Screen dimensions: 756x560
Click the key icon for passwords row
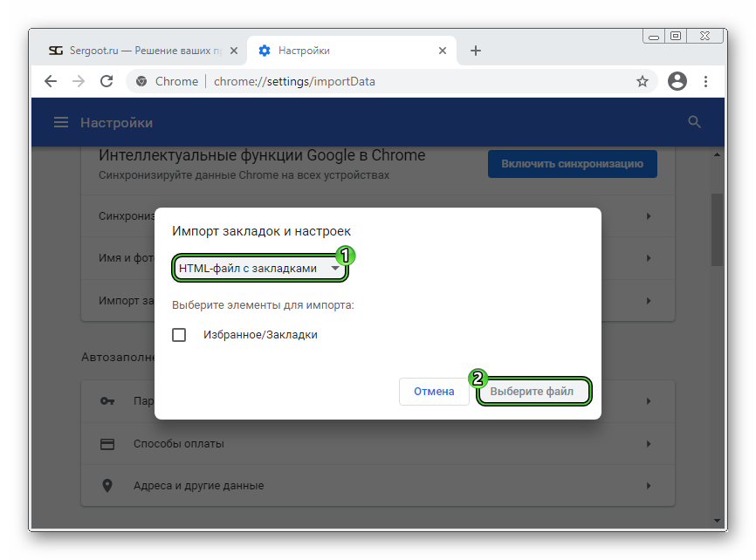click(x=107, y=401)
